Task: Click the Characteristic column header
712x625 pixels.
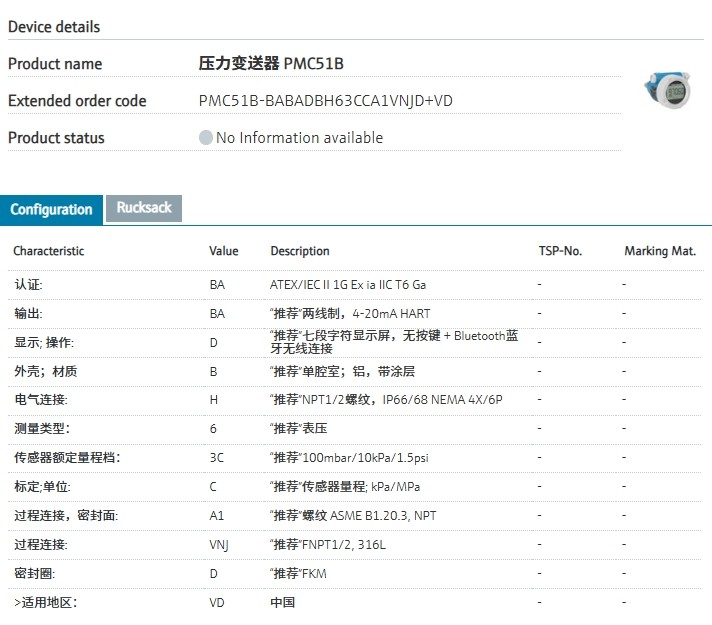Action: click(49, 251)
